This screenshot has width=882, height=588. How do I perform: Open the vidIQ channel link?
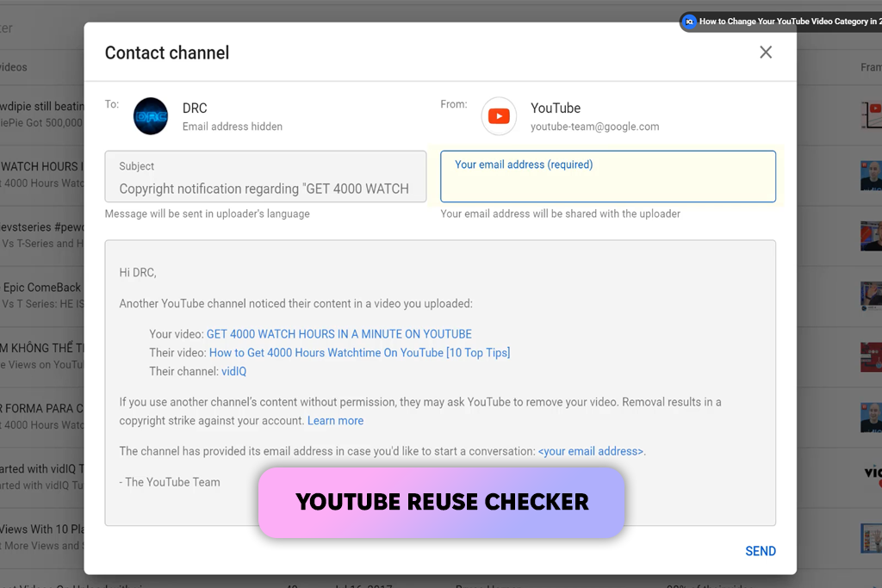(x=234, y=371)
